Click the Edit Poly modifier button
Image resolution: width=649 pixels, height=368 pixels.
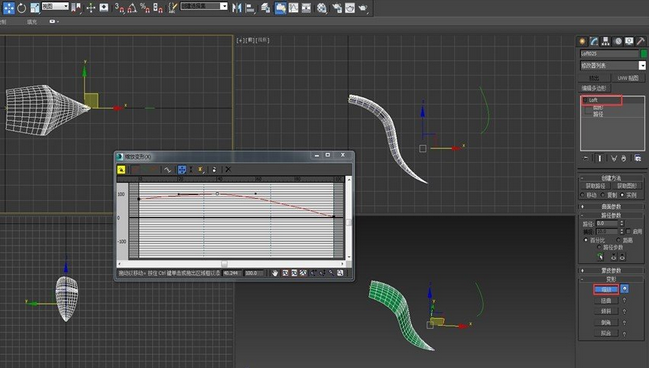point(594,88)
